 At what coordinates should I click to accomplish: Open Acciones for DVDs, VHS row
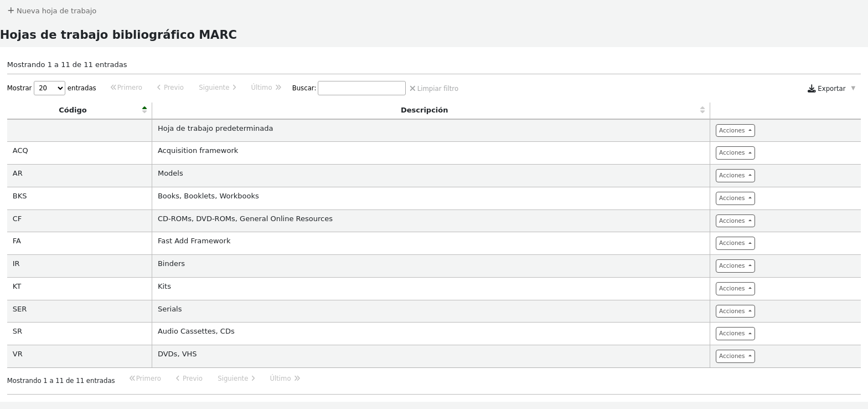click(735, 356)
